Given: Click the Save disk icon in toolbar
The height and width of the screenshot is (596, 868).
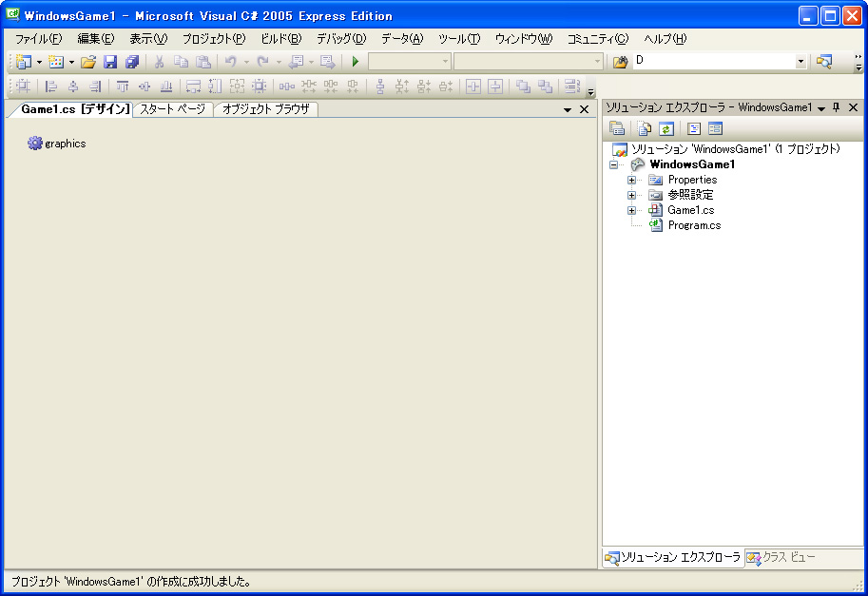Looking at the screenshot, I should 110,62.
